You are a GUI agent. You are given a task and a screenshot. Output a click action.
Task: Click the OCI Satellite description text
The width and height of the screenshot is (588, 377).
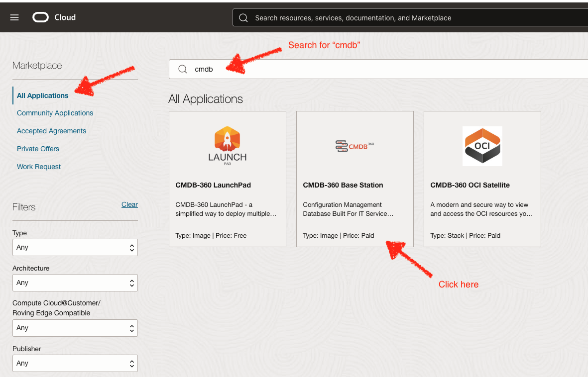[481, 209]
